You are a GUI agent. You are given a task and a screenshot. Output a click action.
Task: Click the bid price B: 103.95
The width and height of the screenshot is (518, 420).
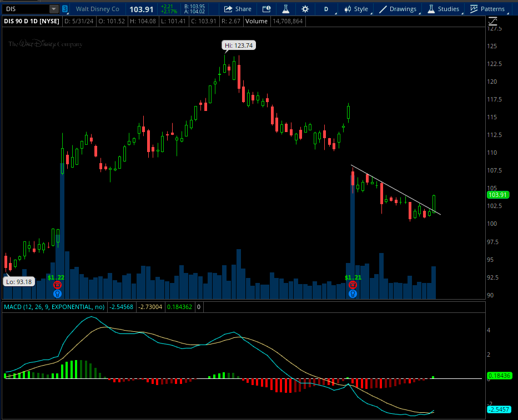pos(194,7)
